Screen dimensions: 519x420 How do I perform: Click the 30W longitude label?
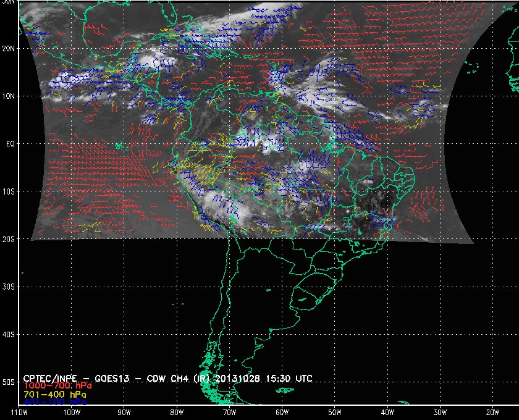pos(440,413)
